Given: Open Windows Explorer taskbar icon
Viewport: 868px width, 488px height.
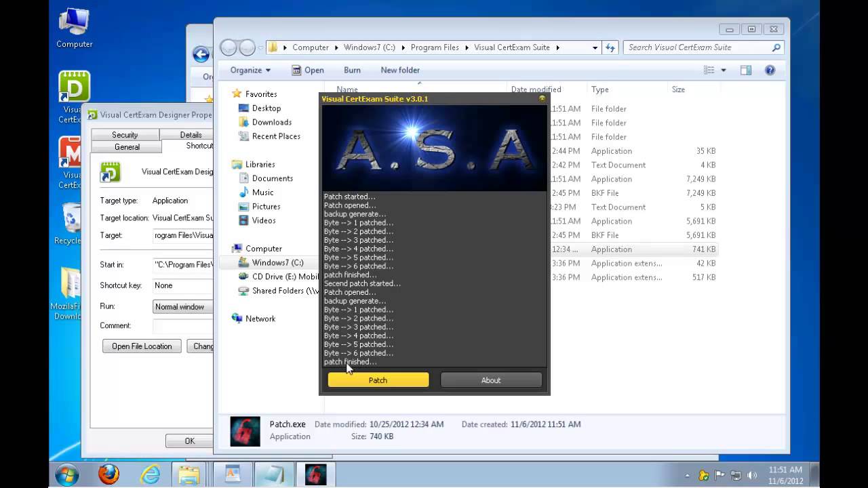Looking at the screenshot, I should [x=189, y=474].
